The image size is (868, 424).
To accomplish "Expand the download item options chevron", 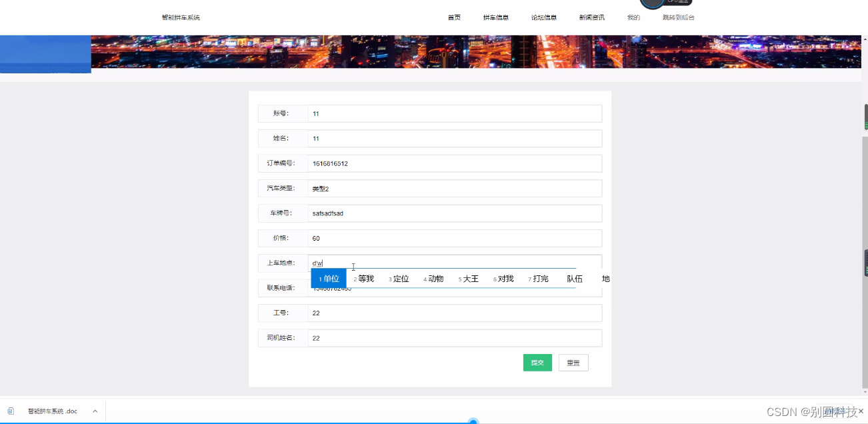I will [95, 411].
